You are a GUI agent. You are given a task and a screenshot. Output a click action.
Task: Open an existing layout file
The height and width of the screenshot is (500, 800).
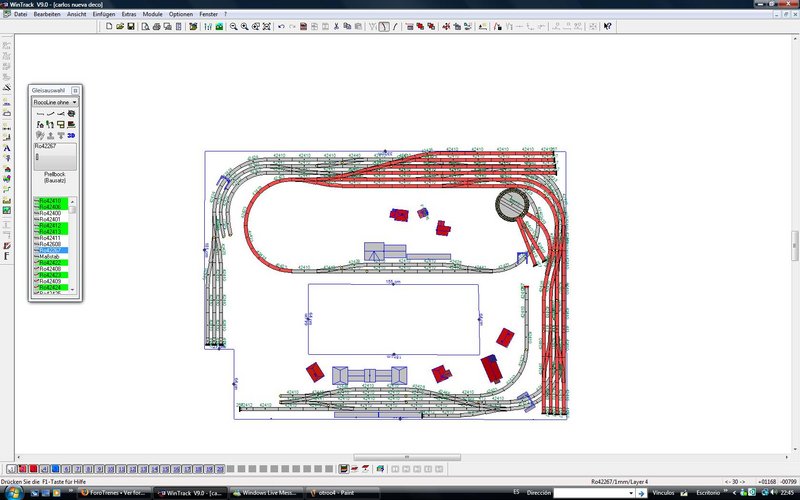click(120, 26)
